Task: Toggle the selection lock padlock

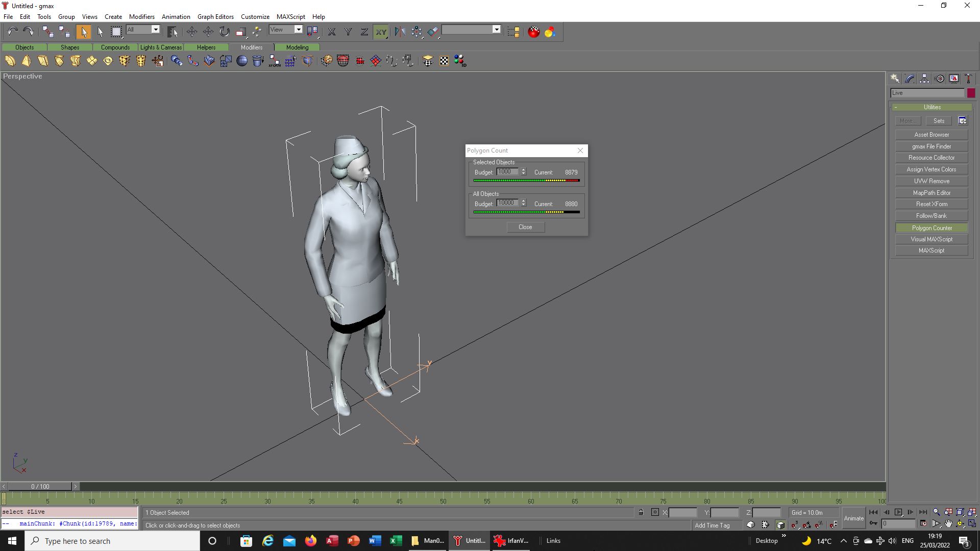Action: (x=641, y=512)
